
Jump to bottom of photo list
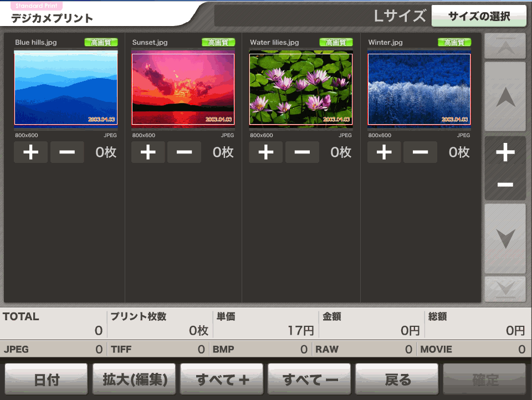pos(505,289)
